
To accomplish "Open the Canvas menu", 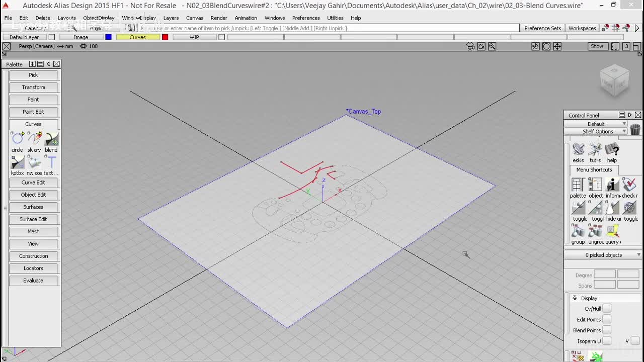I will pos(195,18).
